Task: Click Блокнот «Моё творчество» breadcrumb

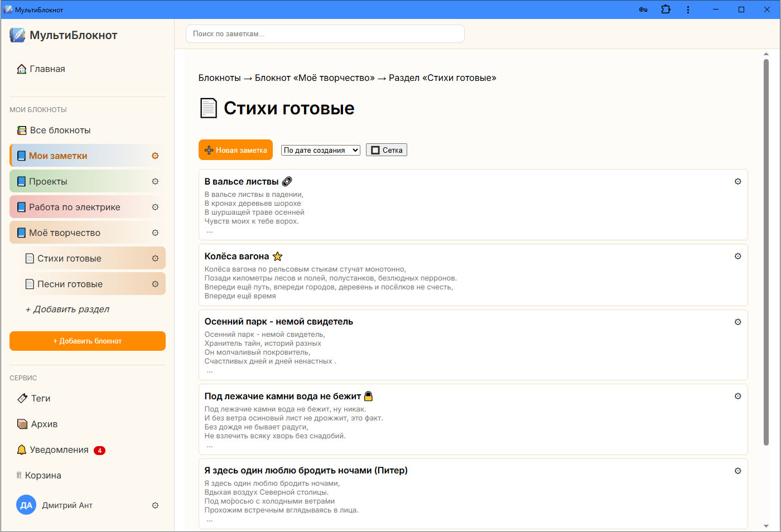Action: (315, 78)
